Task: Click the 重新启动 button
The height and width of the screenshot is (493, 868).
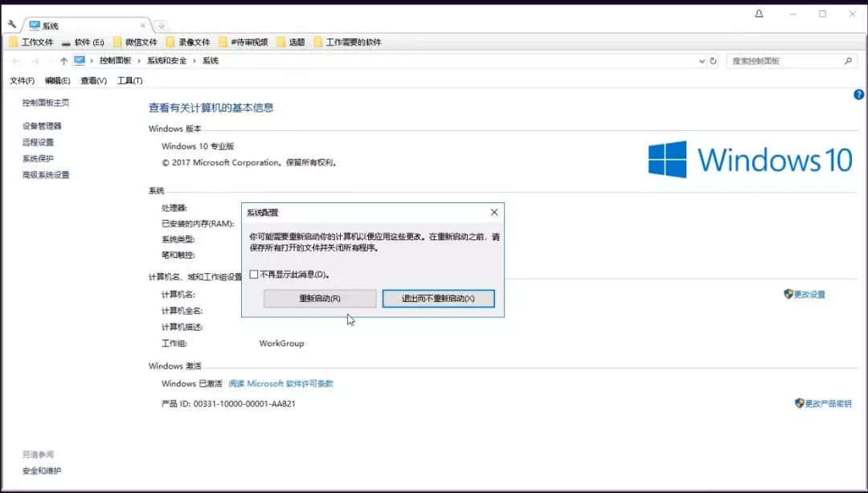Action: point(319,298)
